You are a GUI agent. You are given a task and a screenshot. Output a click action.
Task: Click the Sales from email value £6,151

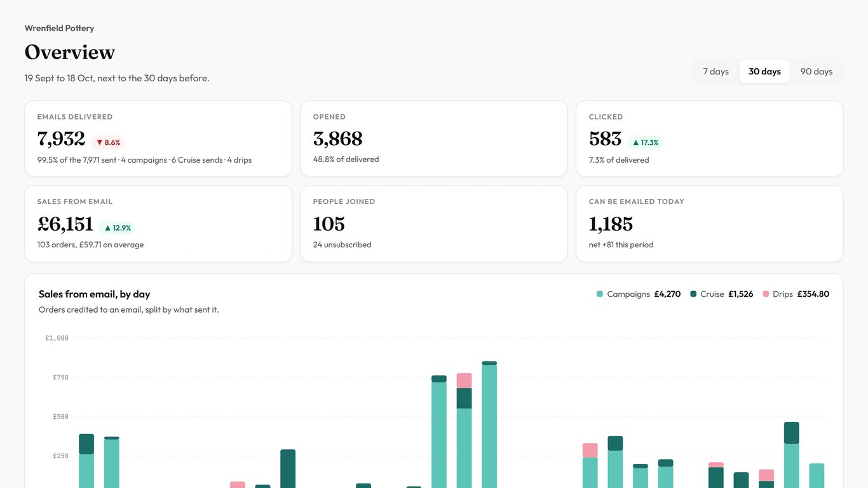[65, 224]
